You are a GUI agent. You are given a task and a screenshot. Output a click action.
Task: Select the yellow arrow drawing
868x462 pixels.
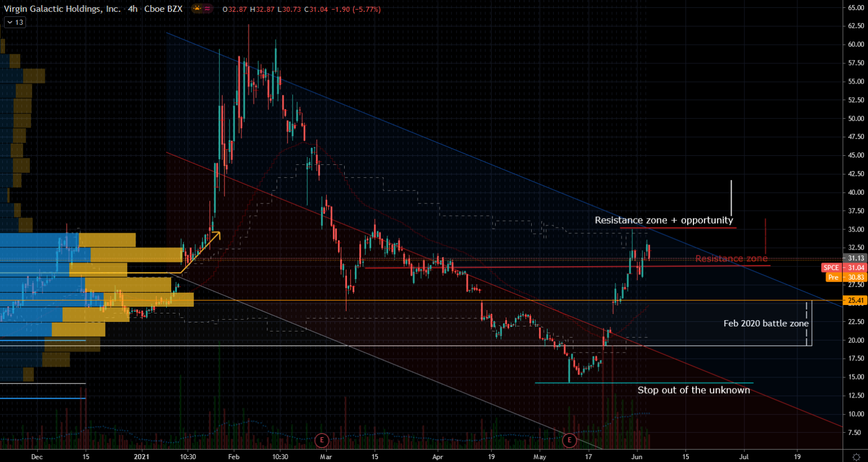click(x=201, y=252)
